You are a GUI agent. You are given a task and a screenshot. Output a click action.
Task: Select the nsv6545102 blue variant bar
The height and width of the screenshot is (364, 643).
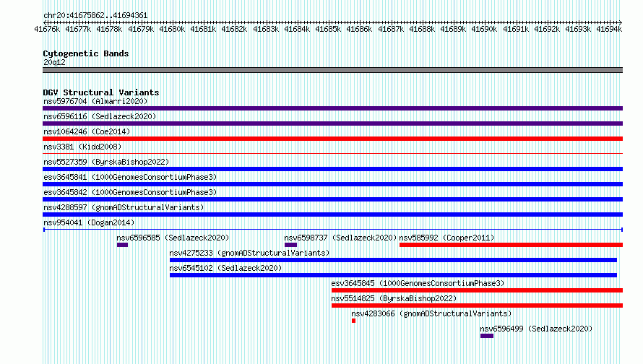(393, 275)
